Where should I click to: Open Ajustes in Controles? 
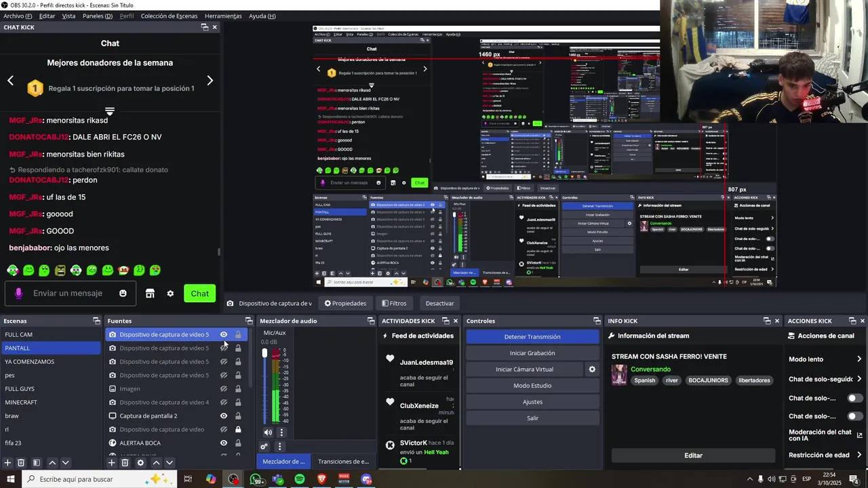point(532,402)
